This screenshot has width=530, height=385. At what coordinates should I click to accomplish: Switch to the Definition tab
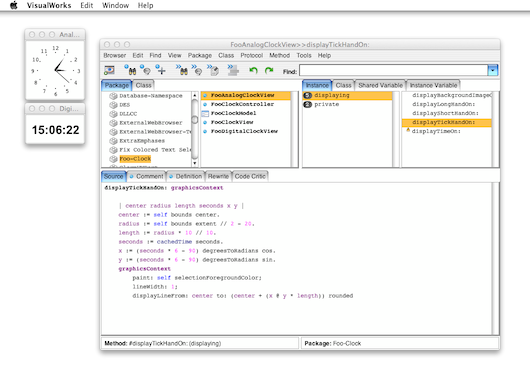point(186,176)
